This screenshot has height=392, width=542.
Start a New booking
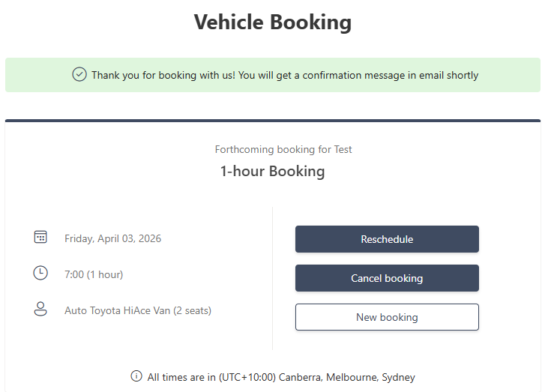[x=387, y=317]
